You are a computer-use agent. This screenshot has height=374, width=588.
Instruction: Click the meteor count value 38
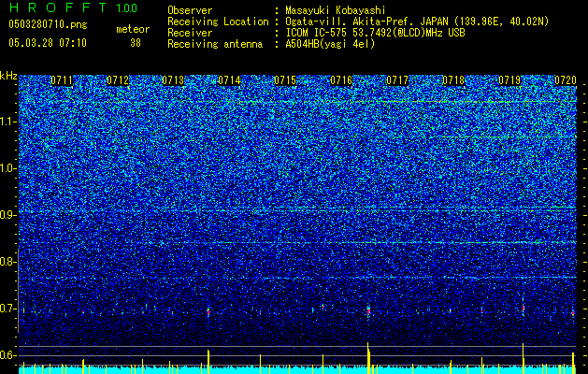point(136,43)
